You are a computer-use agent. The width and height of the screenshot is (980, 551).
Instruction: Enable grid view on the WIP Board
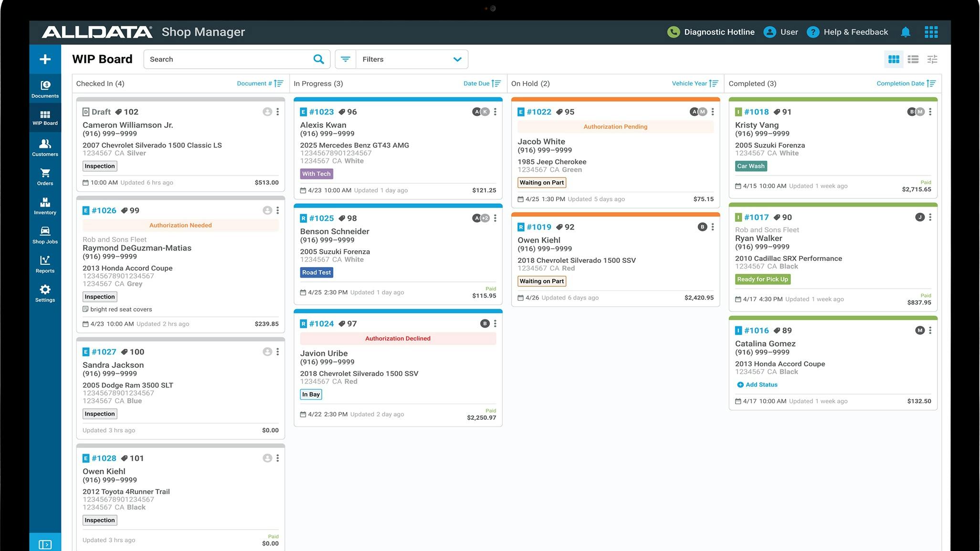(x=894, y=59)
